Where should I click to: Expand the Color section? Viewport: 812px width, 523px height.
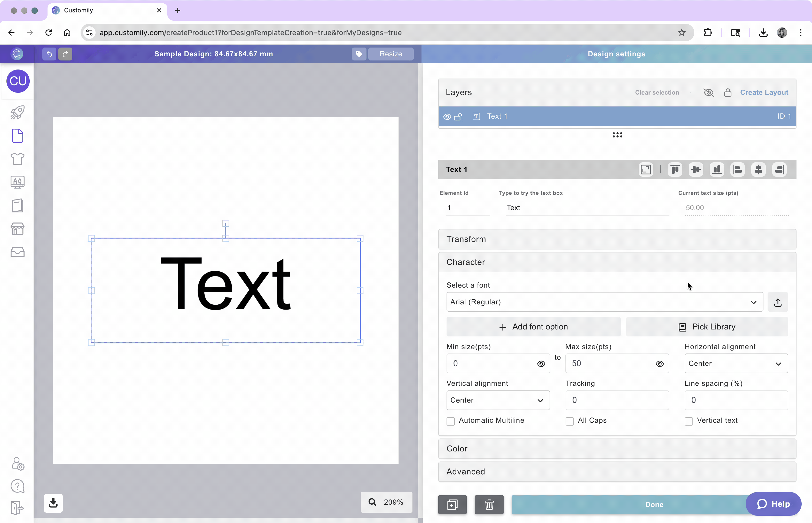[617, 449]
